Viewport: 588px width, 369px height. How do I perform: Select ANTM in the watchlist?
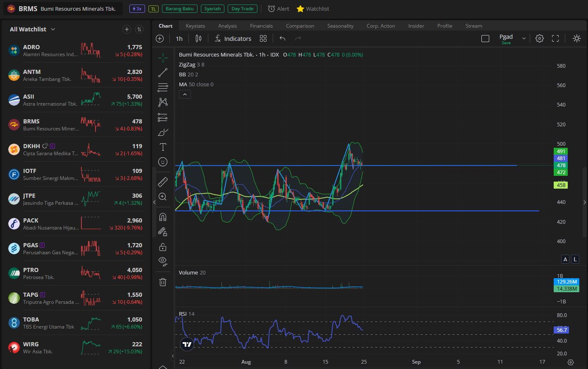(x=75, y=75)
